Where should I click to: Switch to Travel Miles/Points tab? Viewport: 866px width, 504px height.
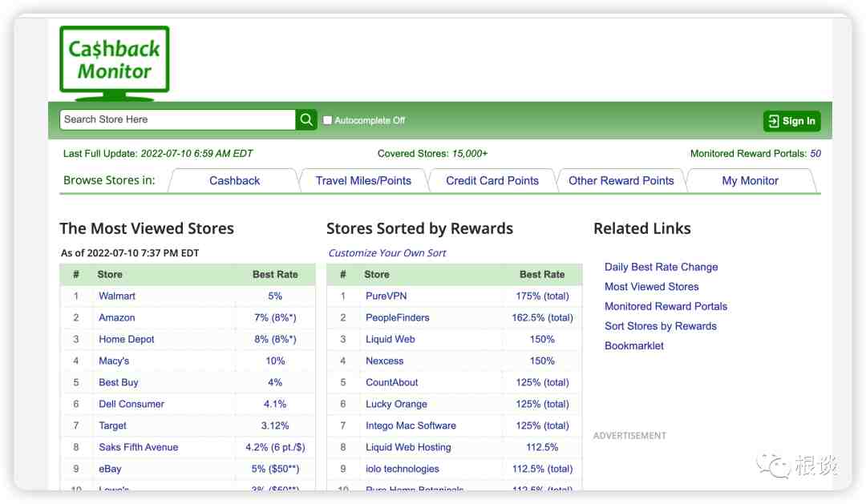click(x=363, y=180)
